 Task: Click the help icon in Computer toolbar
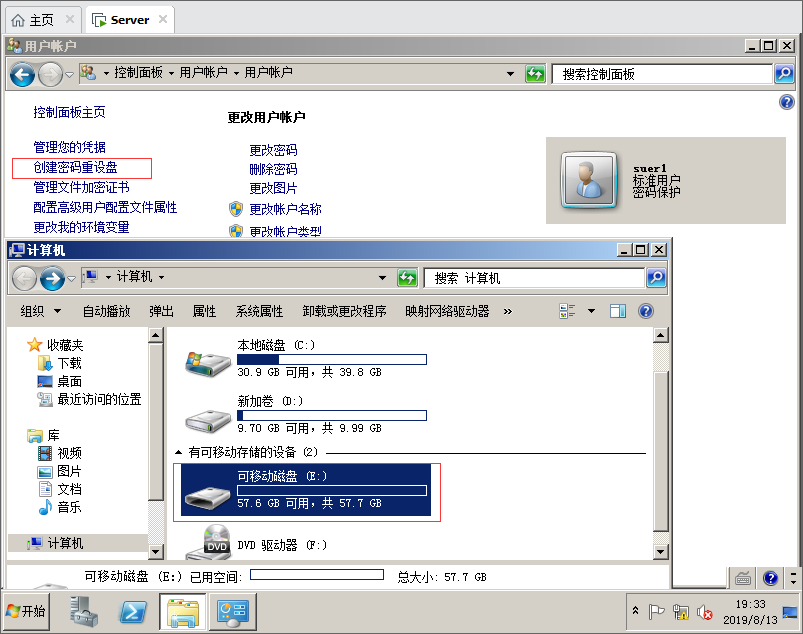(645, 311)
